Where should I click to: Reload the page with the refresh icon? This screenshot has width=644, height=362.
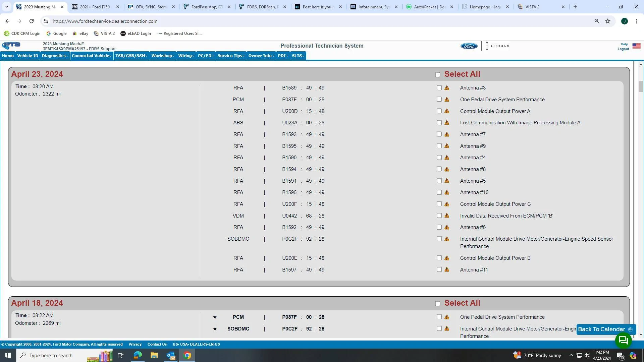(32, 21)
